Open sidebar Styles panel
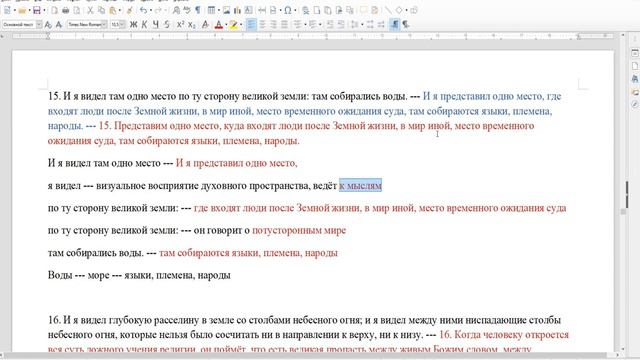This screenshot has height=360, width=640. pos(635,78)
